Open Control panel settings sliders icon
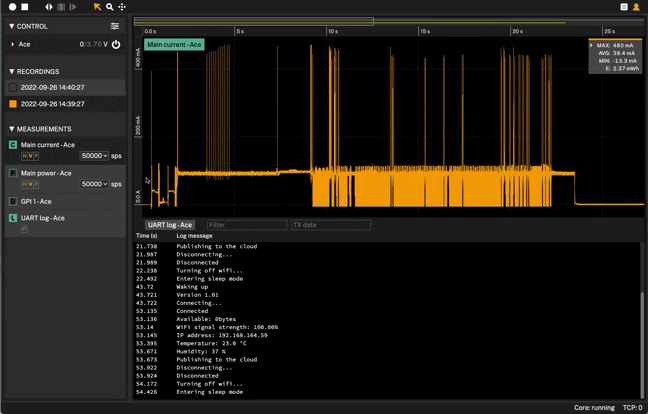 tap(115, 26)
